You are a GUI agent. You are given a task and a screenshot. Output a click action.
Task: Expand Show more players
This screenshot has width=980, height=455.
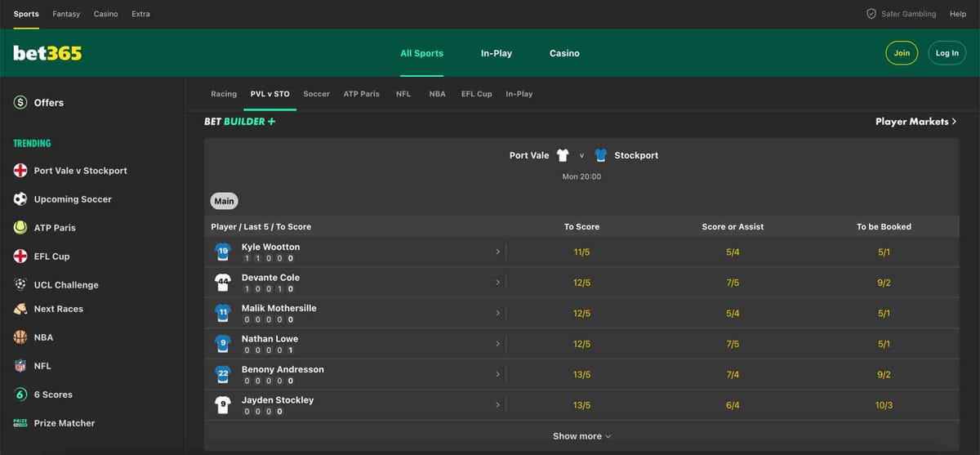(x=581, y=436)
